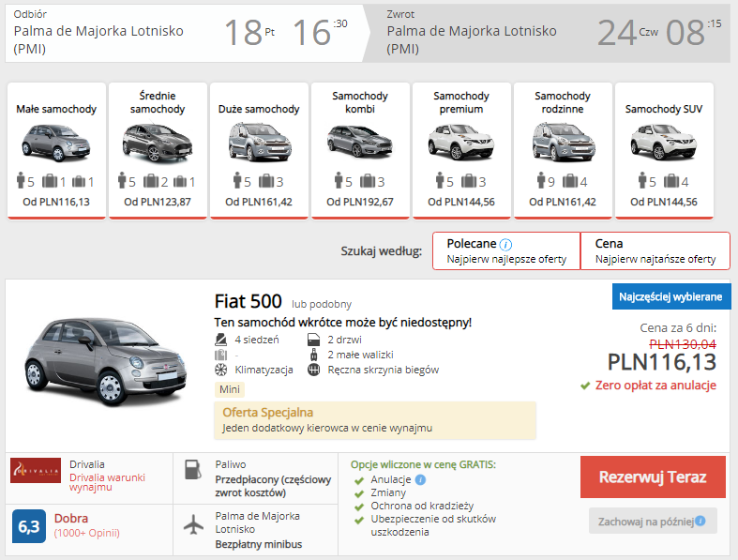
Task: Click the checkmark beside Ubezpieczenie od skutków uszkodzenia
Action: click(359, 520)
